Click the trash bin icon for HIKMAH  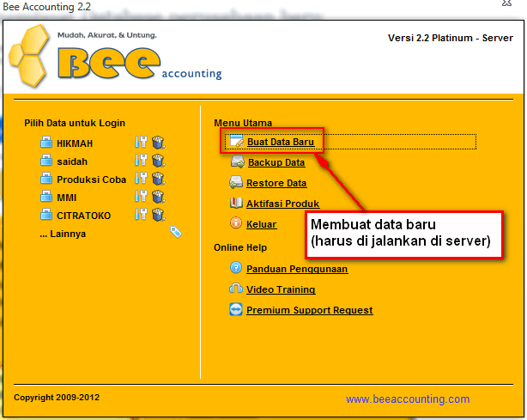click(x=158, y=143)
